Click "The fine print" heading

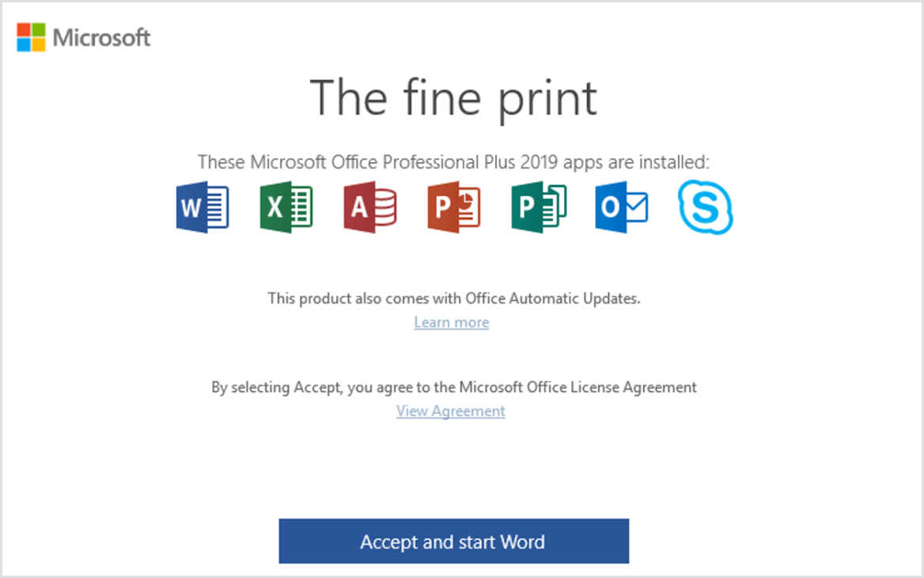pos(453,98)
